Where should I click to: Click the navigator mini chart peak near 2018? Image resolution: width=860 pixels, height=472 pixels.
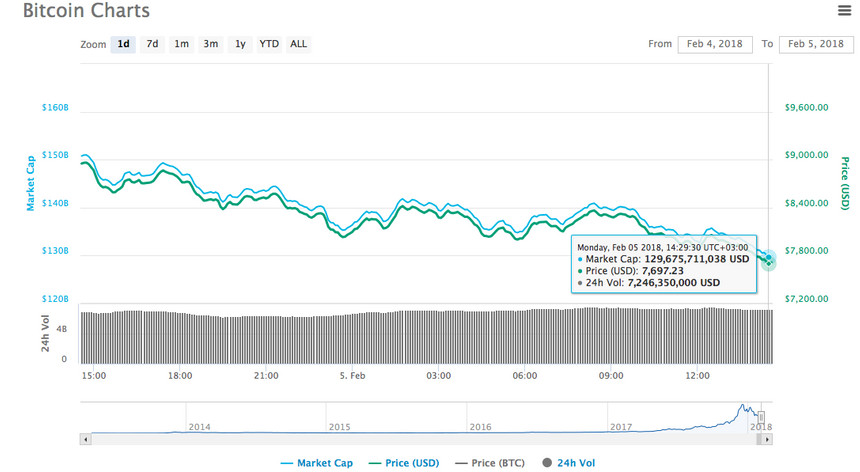743,407
